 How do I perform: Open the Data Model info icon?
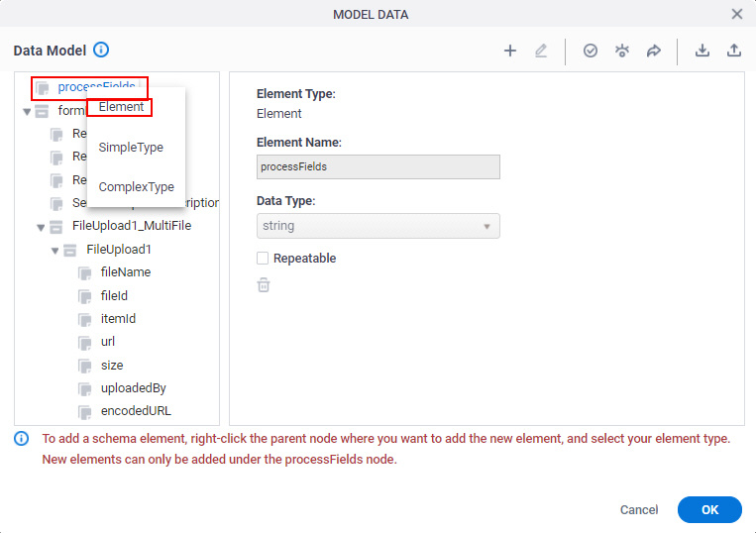(101, 50)
